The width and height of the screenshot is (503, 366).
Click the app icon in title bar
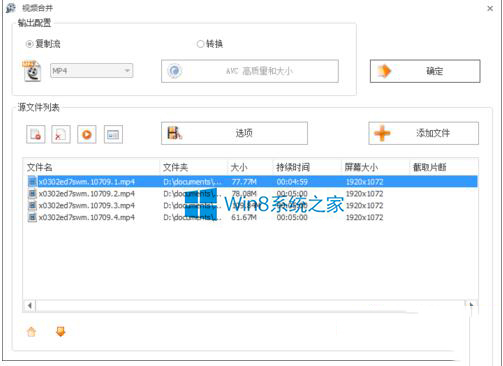11,8
